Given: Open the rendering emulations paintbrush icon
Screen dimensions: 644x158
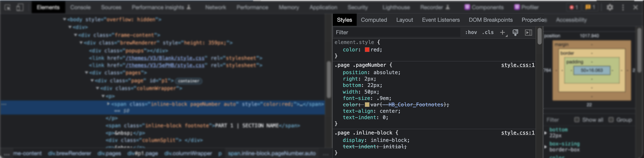Looking at the screenshot, I should coord(515,32).
